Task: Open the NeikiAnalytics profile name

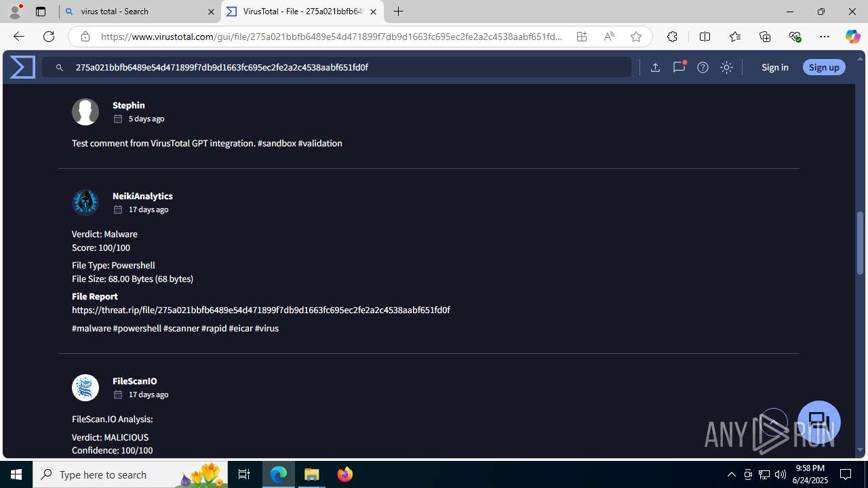Action: tap(142, 196)
